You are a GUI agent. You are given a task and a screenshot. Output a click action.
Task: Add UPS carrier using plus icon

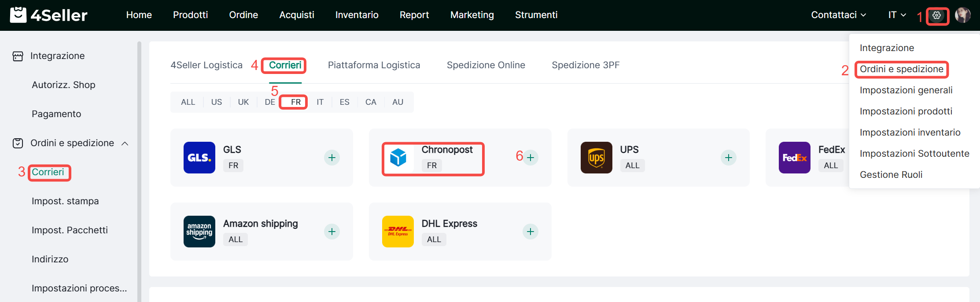point(729,158)
